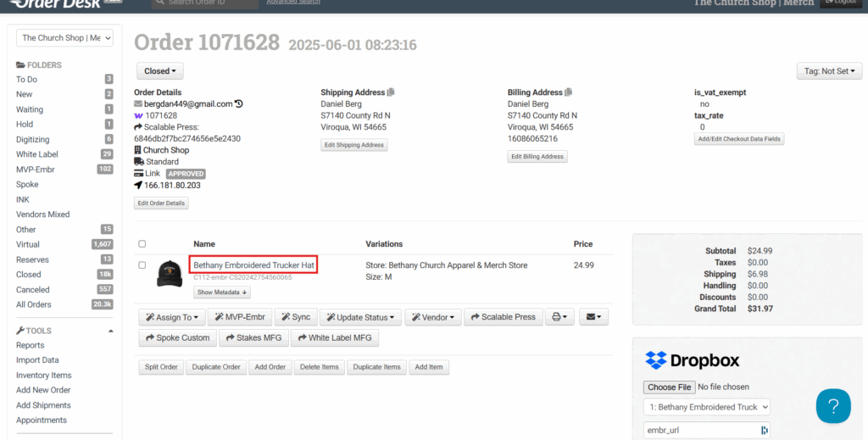The height and width of the screenshot is (440, 868).
Task: Copy the shipping address via clipboard icon
Action: [391, 92]
